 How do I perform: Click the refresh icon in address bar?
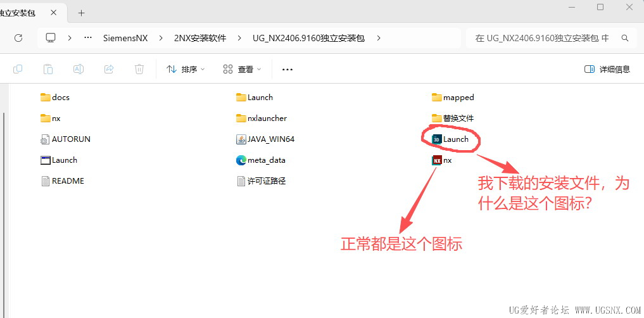click(x=18, y=38)
